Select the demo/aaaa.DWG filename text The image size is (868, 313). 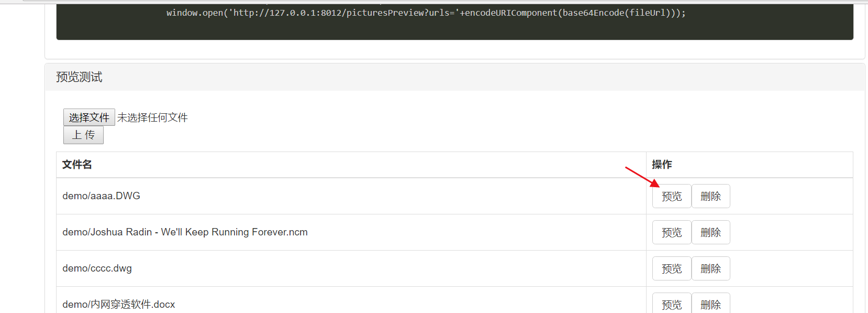101,196
